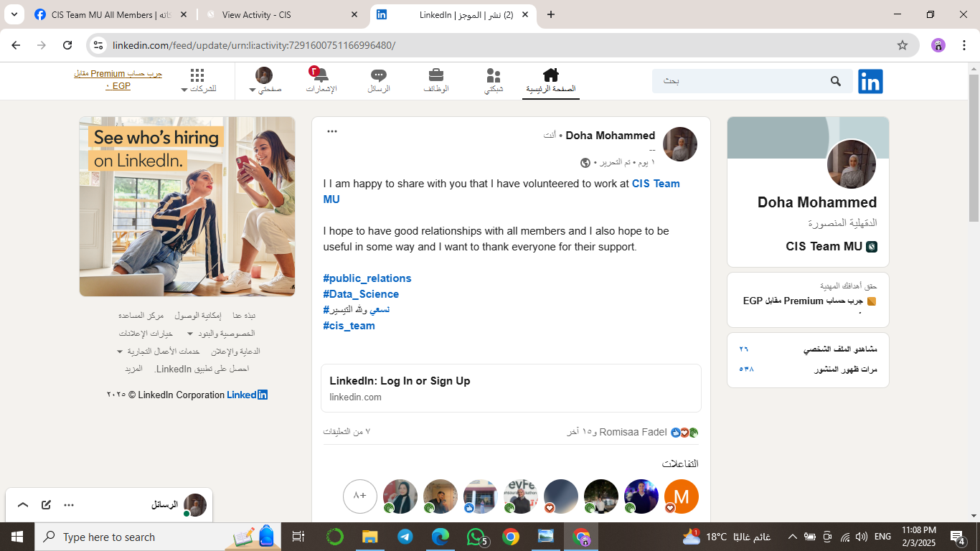Open the LinkedIn logo home icon
980x551 pixels.
click(870, 81)
